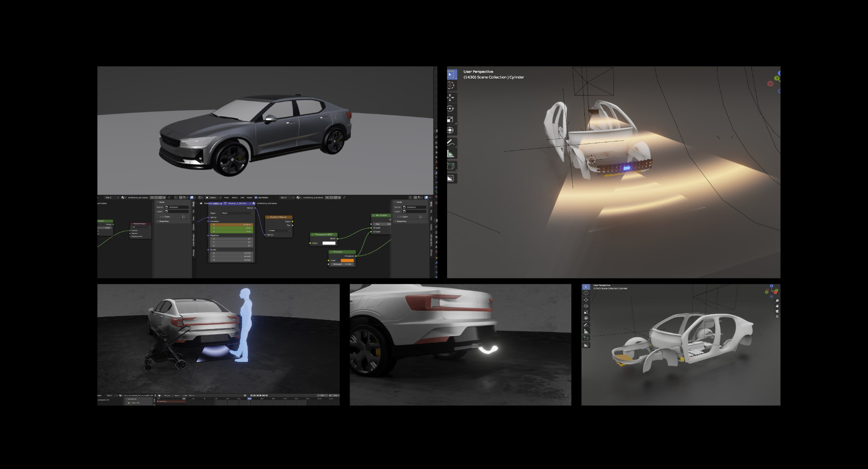Click the Label field in right node sidebar
Screen dimensions: 868x469
coord(415,211)
